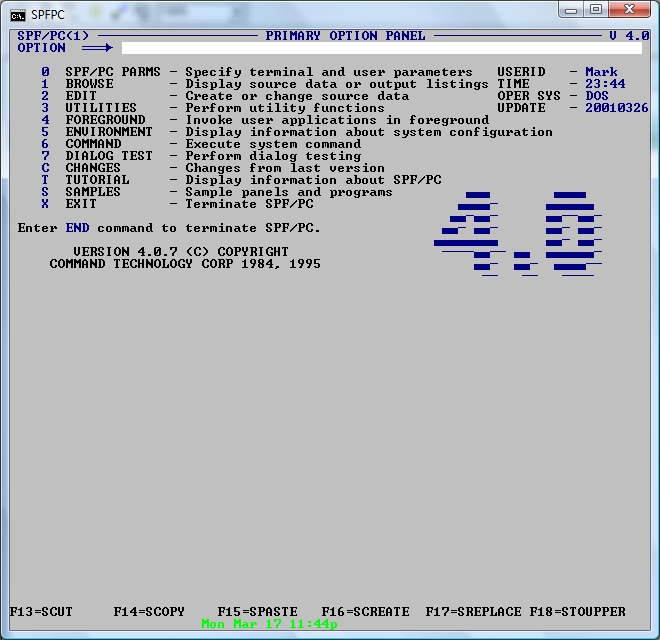Select option 7 DIALOG TEST
The image size is (660, 640).
click(97, 156)
